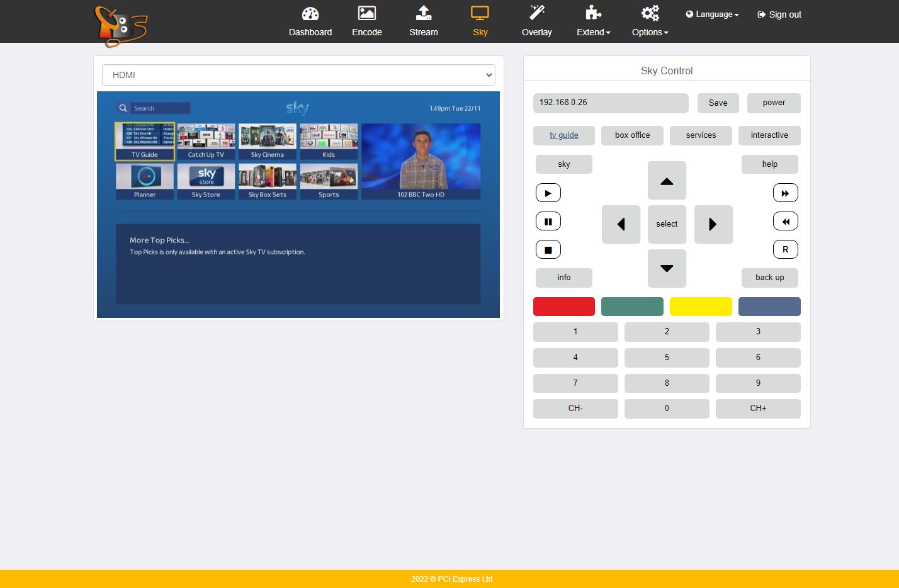This screenshot has height=588, width=899.
Task: Click the up arrow on the d-pad
Action: (667, 181)
